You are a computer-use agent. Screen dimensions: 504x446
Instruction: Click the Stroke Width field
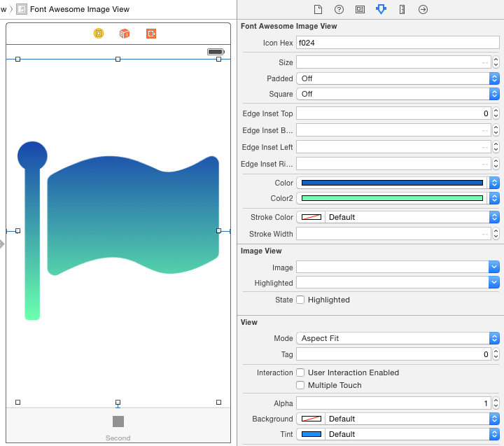click(x=393, y=233)
